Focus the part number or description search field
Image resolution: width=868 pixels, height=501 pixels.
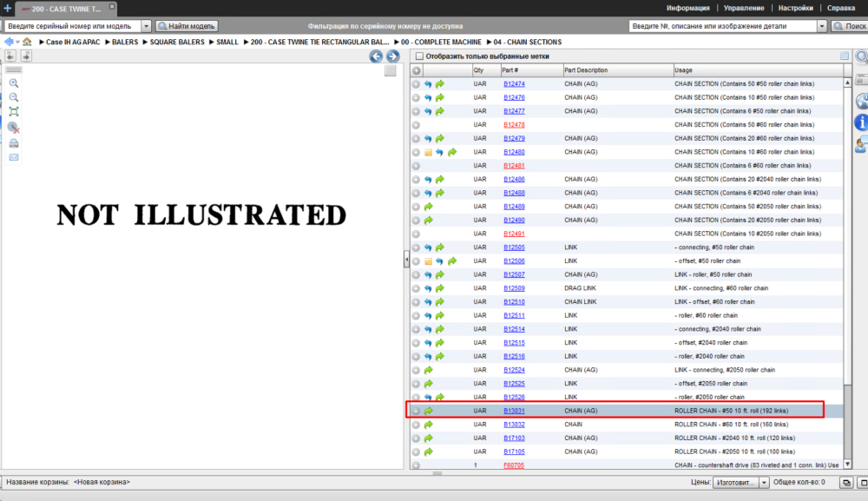click(723, 26)
